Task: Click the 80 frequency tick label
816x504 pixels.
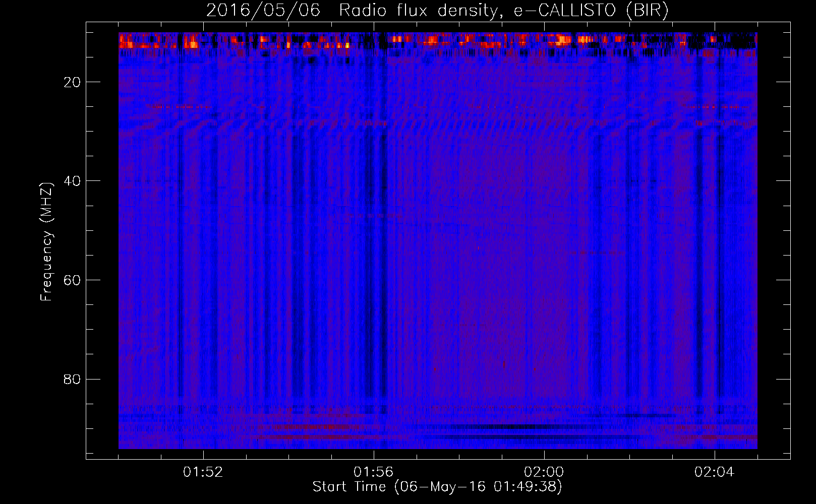Action: (x=72, y=379)
